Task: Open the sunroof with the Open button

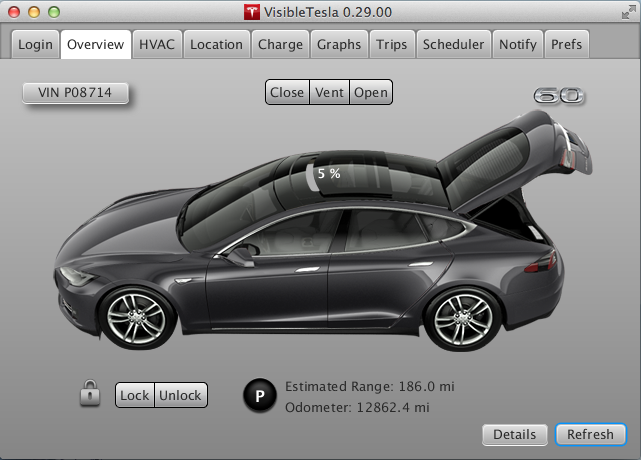Action: click(371, 92)
